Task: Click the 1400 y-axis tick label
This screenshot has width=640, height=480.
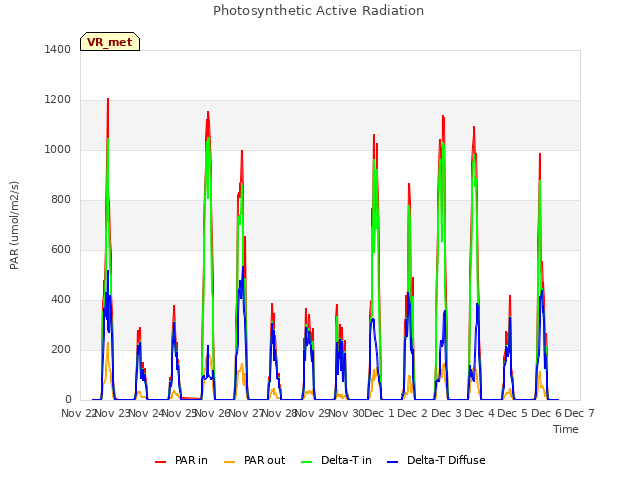Action: coord(58,49)
